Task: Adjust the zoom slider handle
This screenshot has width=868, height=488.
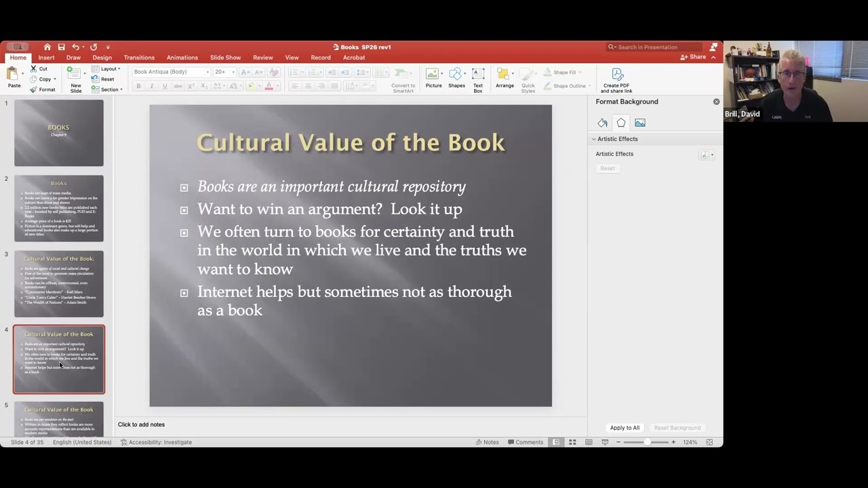Action: pos(647,442)
